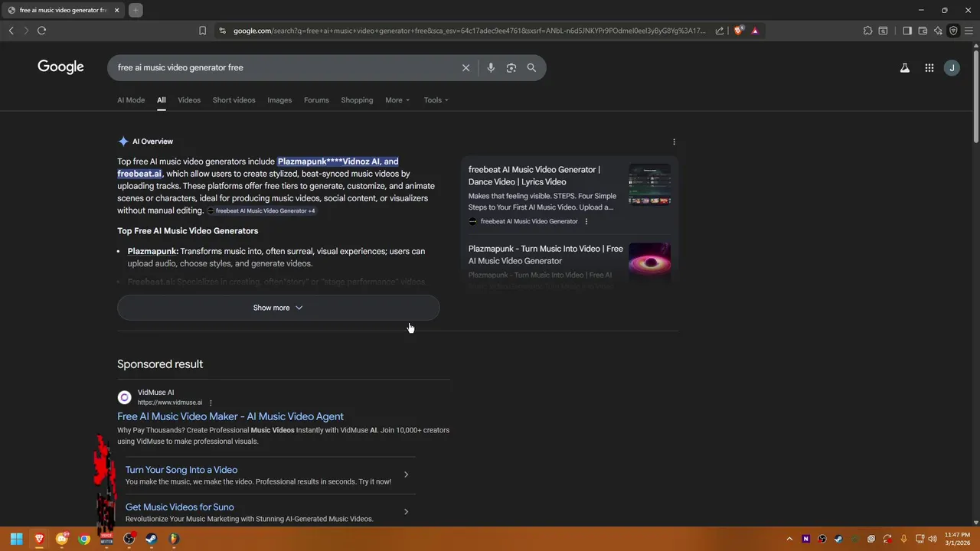Open the browser hamburger menu
This screenshot has height=551, width=980.
point(969,31)
